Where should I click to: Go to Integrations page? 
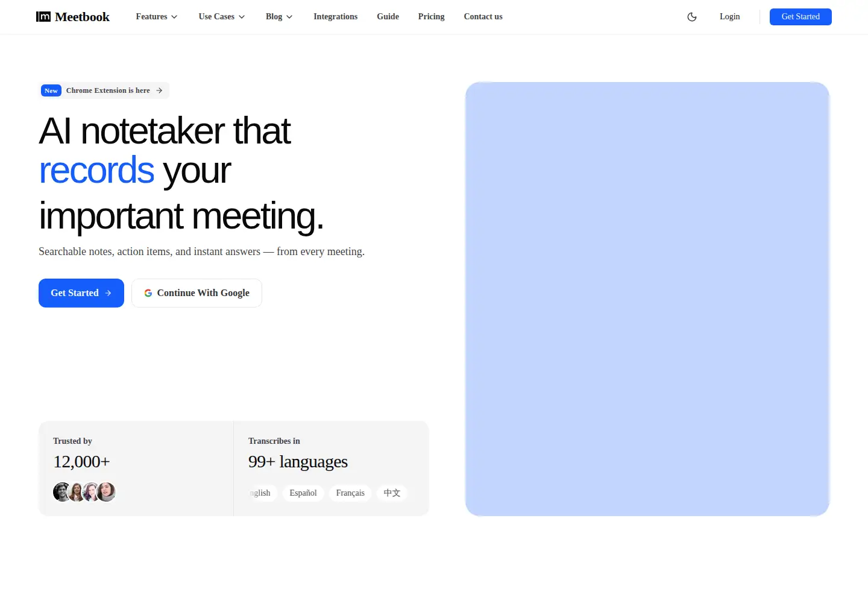[x=336, y=17]
